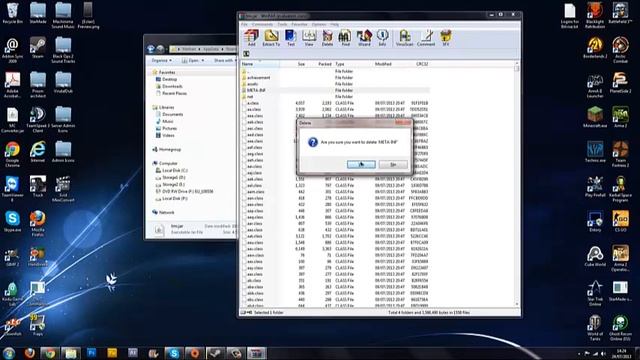Click the VirusScan toolbar icon
The image size is (640, 360).
[x=404, y=38]
